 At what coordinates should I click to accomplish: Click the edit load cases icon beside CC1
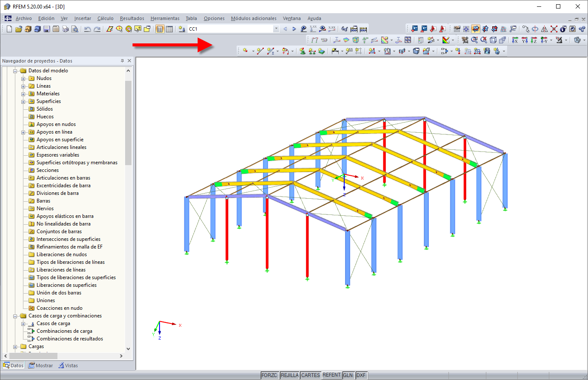click(x=182, y=29)
